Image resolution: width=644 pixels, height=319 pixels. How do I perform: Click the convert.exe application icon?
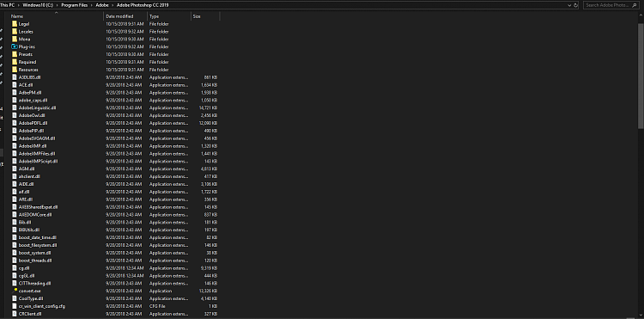coord(15,291)
